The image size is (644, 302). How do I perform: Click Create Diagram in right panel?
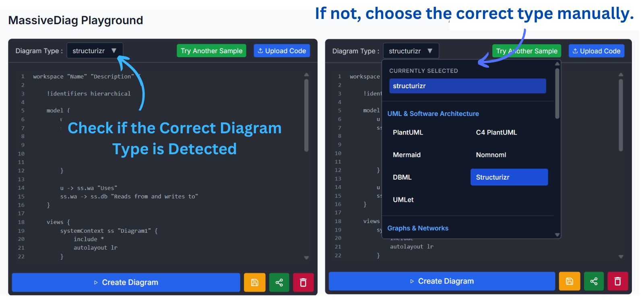point(442,281)
